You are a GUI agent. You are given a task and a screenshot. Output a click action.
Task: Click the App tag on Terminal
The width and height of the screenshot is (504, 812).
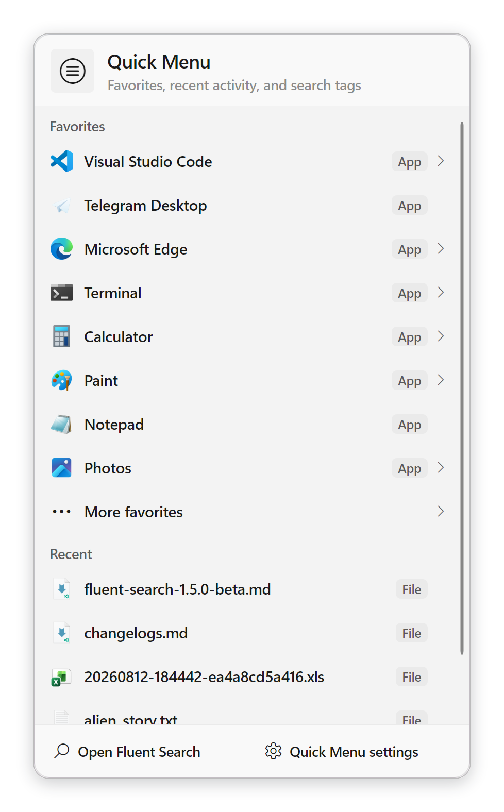[410, 293]
